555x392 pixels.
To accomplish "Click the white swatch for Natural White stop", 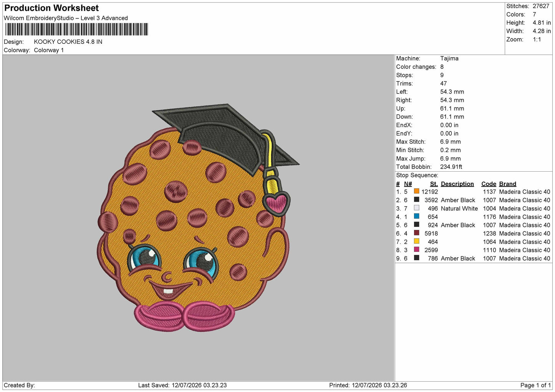I will pyautogui.click(x=416, y=208).
